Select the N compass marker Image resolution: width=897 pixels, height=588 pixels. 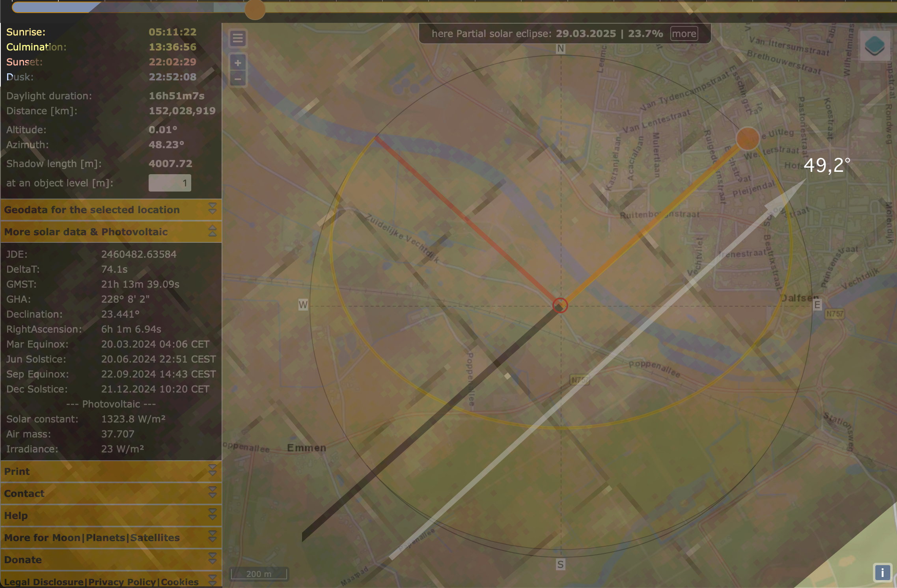pos(560,49)
